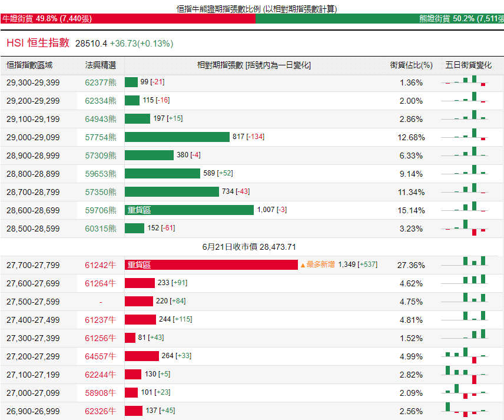The height and width of the screenshot is (420, 504).
Task: Click bull certificate 61242牛
Action: 101,265
